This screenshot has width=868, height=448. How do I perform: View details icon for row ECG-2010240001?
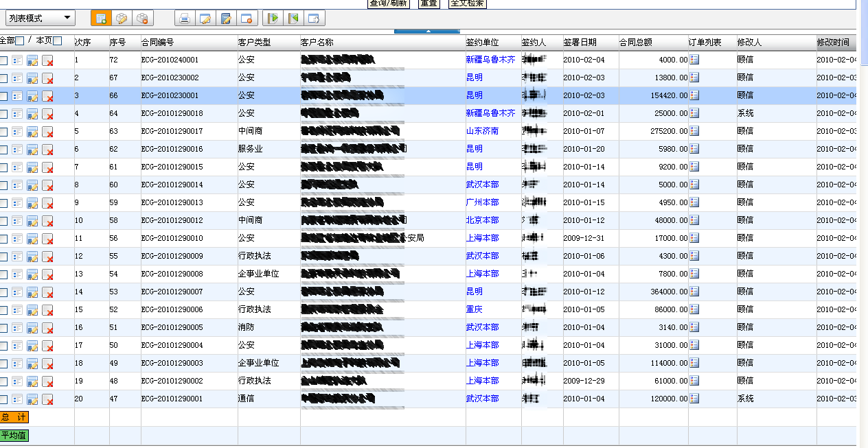17,60
